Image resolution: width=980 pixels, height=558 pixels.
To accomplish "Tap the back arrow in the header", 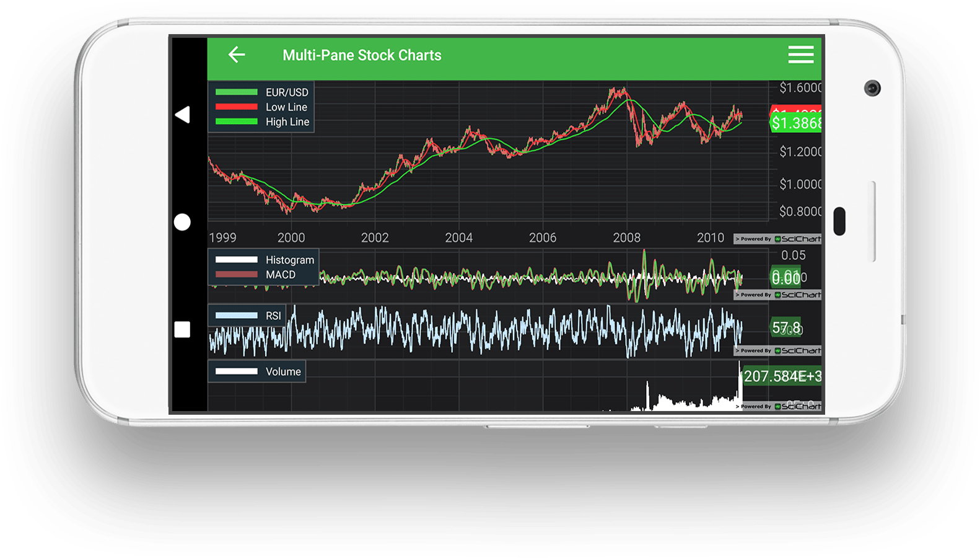I will (237, 55).
